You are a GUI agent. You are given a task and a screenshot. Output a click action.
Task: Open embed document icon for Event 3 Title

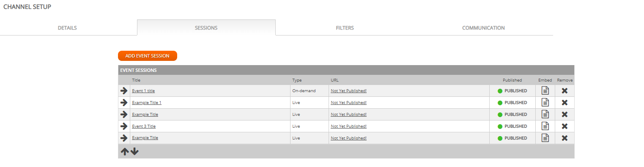pos(545,126)
